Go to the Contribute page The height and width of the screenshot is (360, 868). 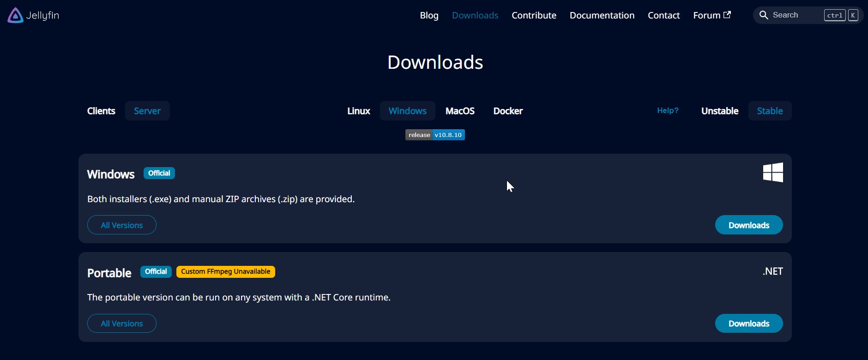pos(534,15)
